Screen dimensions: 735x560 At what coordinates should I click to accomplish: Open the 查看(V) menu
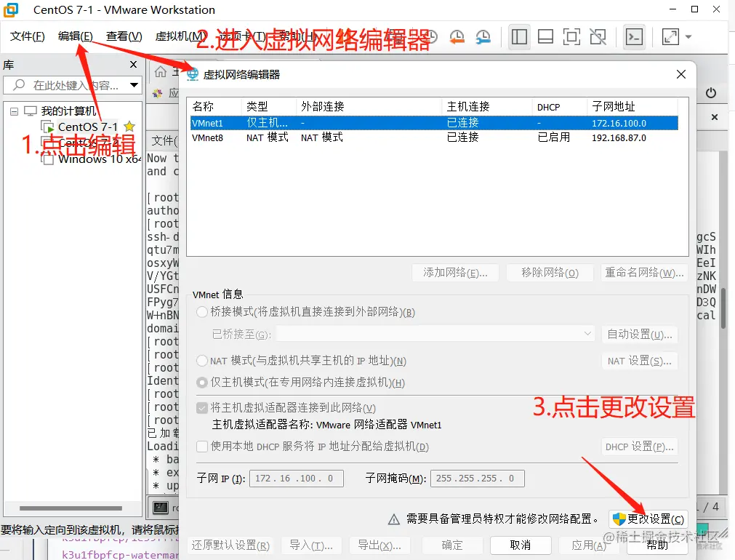coord(124,36)
